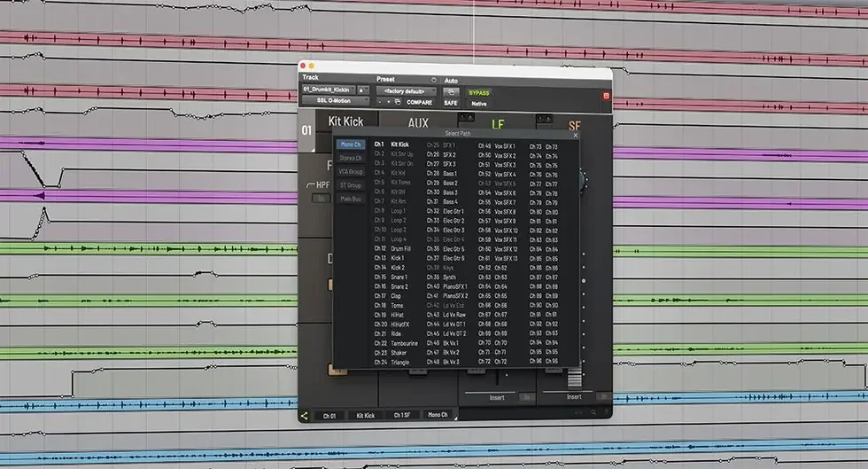Toggle the orange IN button at lower left
This screenshot has width=868, height=469.
click(337, 371)
